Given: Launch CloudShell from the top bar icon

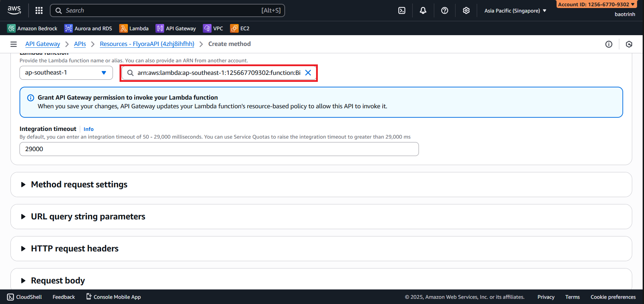Looking at the screenshot, I should (402, 10).
